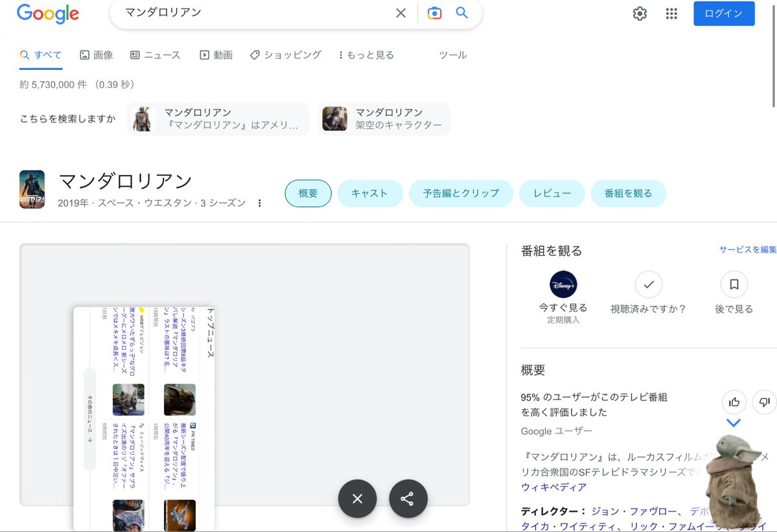Viewport: 777px width, 532px height.
Task: Select the 概要 chip
Action: coord(308,193)
